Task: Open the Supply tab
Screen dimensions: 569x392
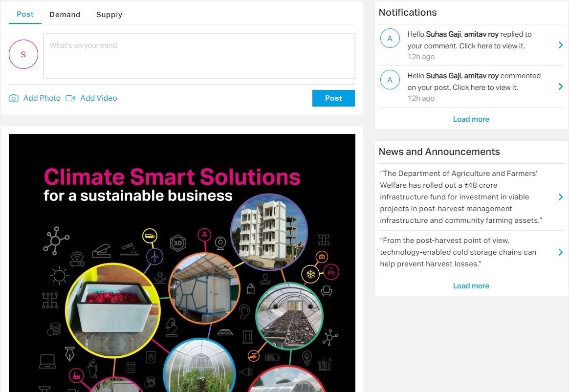Action: coord(109,15)
